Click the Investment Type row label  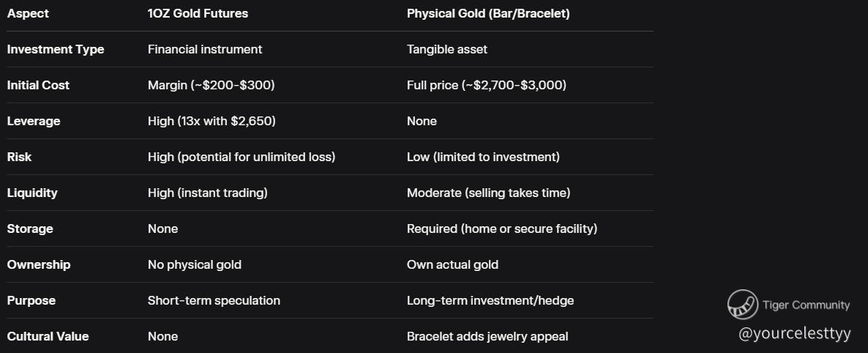coord(56,49)
